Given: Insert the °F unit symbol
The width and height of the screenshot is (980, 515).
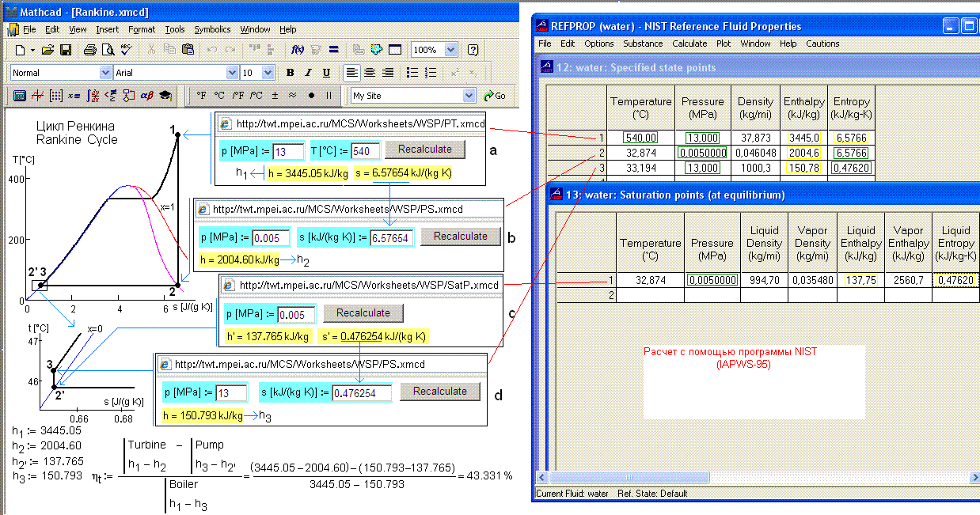Looking at the screenshot, I should [x=202, y=96].
